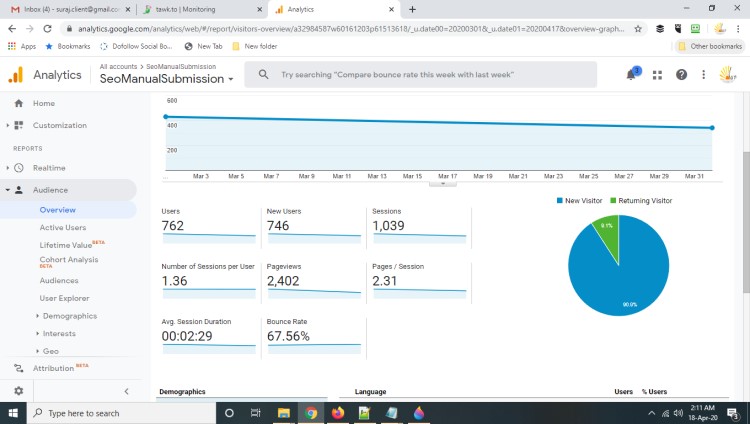Collapse the left navigation sidebar arrow
This screenshot has height=424, width=750.
coord(126,391)
